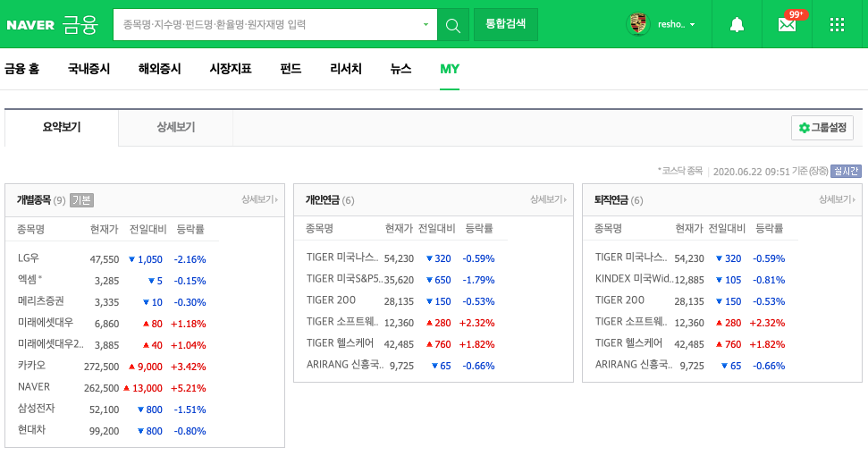Open TIGER 헬스케어 in 퇴직연금 group
The height and width of the screenshot is (456, 868).
[628, 343]
